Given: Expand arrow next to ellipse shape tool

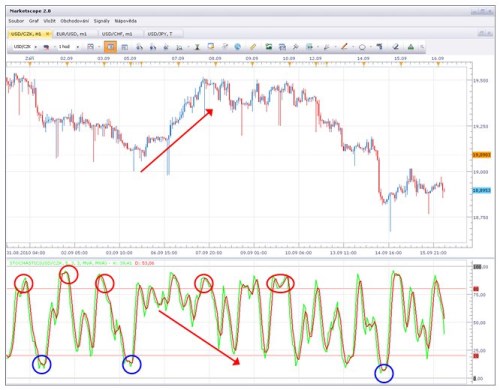Looking at the screenshot, I should (370, 47).
